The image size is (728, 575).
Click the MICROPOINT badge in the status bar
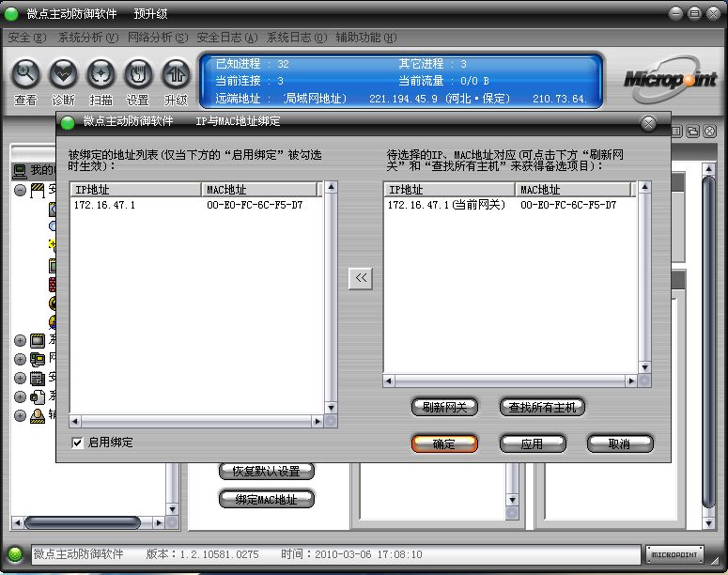(x=674, y=554)
